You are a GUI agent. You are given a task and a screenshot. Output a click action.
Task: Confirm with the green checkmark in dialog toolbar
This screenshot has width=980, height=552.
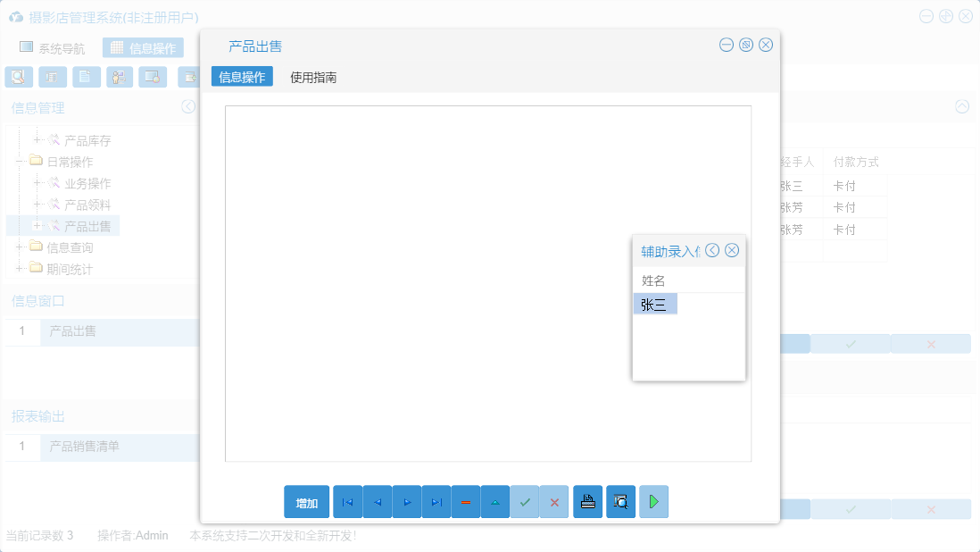pos(525,502)
